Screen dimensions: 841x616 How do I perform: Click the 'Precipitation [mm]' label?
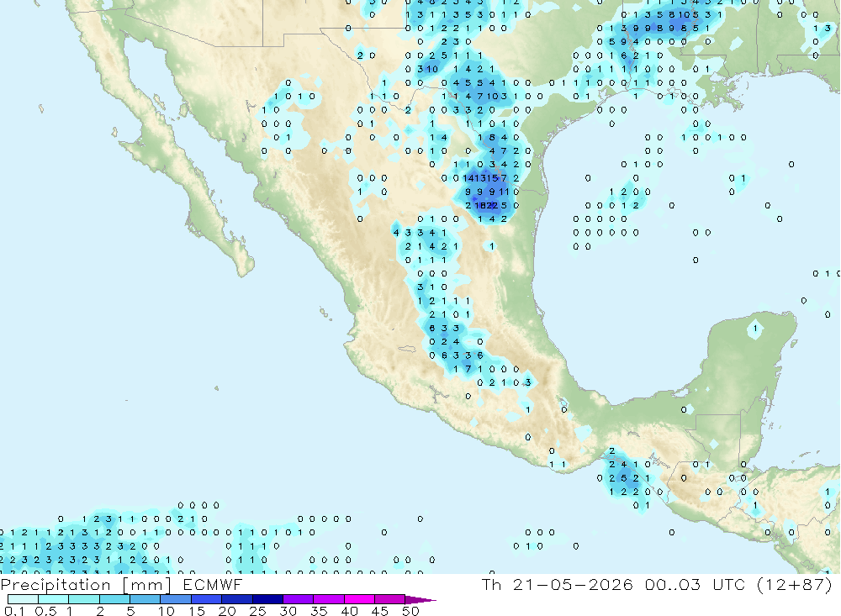(86, 585)
